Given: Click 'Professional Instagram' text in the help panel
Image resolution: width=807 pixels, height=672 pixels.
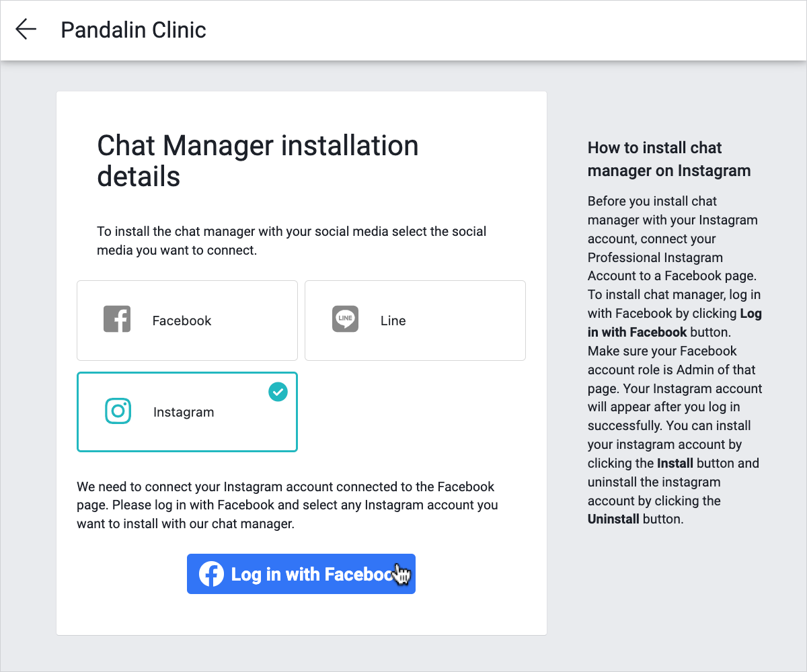Looking at the screenshot, I should (x=654, y=257).
